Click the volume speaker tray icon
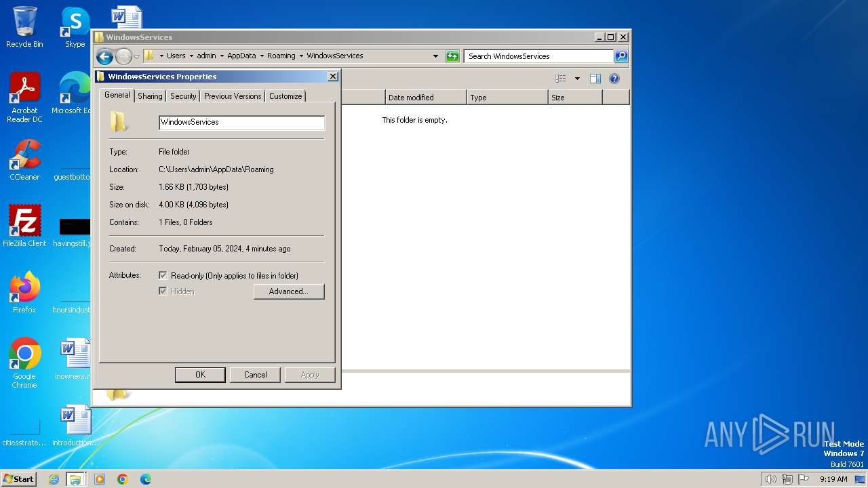Viewport: 868px width, 488px height. (770, 479)
